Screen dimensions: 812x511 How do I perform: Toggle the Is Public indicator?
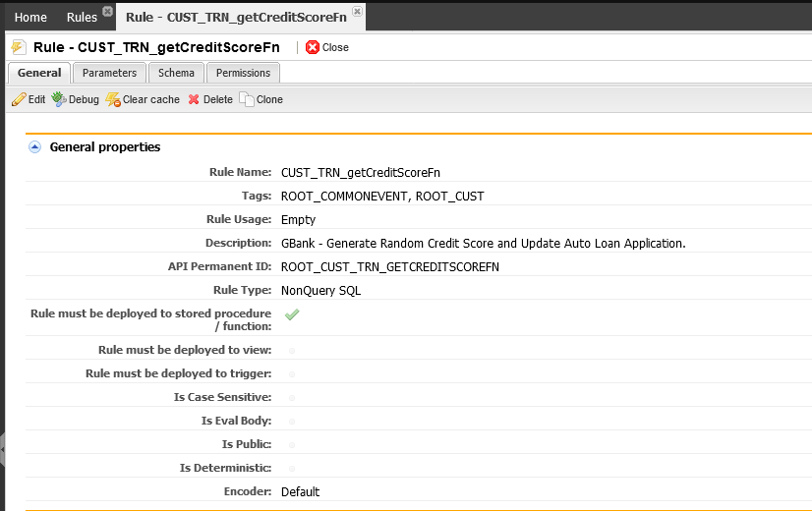[x=292, y=445]
